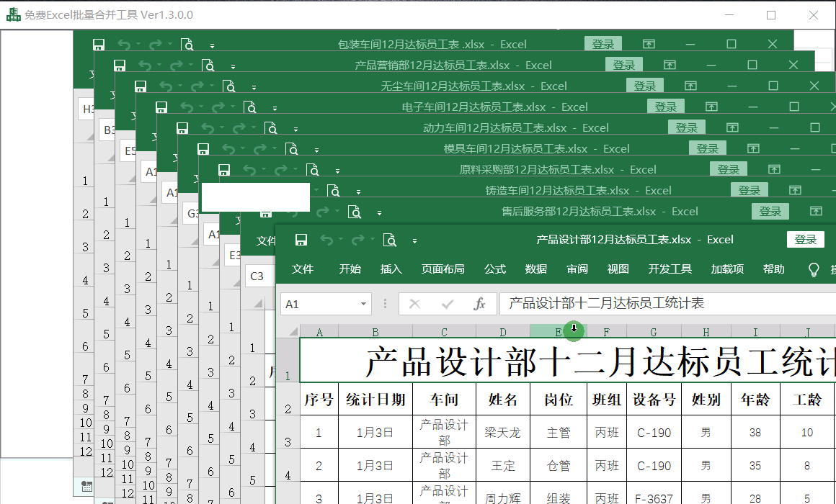Open the 帮助 ribbon tab
836x504 pixels.
773,269
